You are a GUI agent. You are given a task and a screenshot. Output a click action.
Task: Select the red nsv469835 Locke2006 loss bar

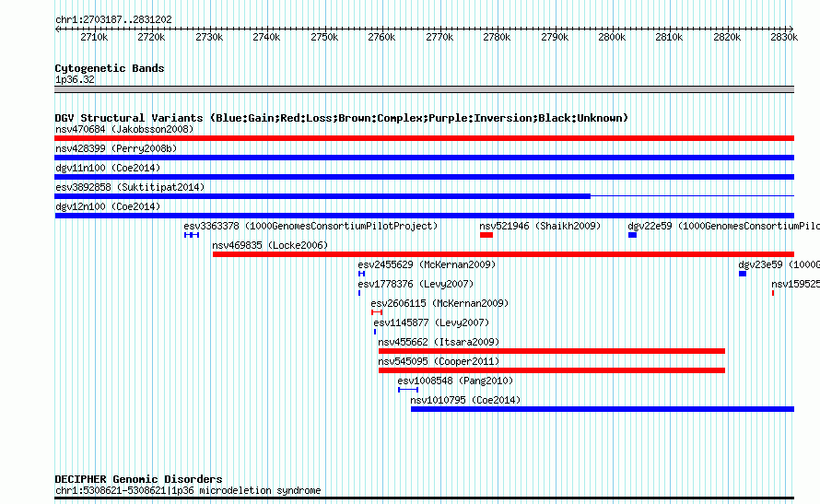(503, 254)
